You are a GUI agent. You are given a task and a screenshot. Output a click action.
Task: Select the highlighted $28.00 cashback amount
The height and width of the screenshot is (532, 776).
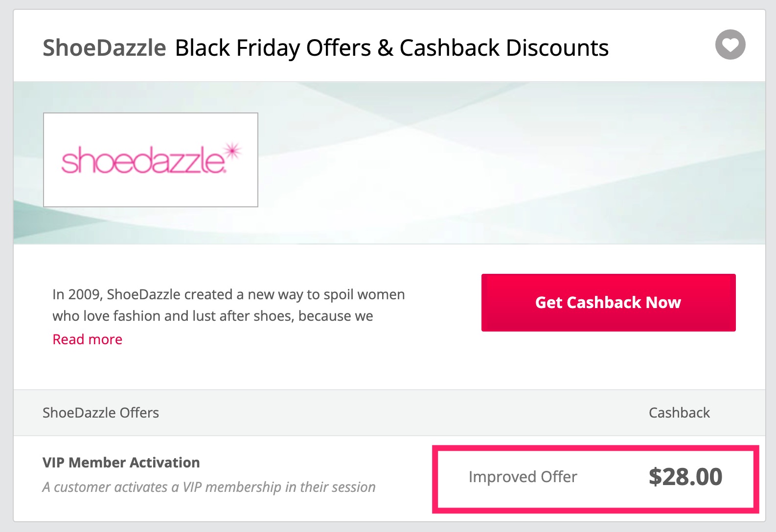pyautogui.click(x=685, y=476)
